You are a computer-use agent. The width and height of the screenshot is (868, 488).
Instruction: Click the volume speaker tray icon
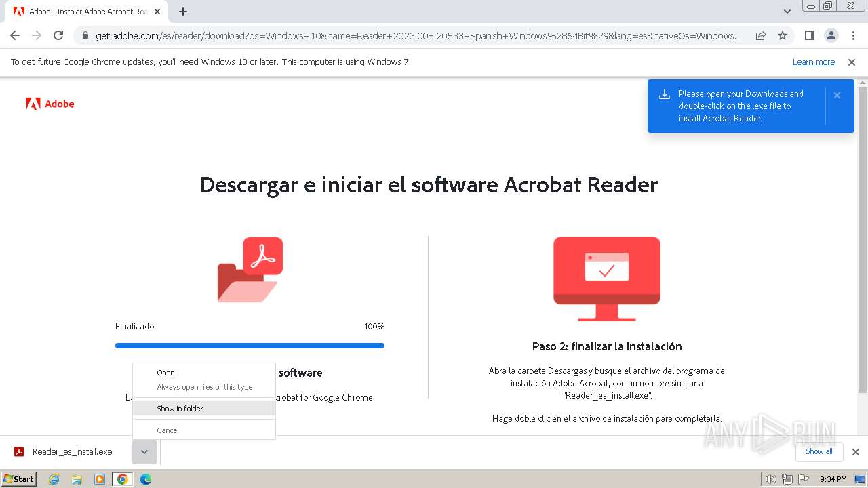tap(770, 479)
